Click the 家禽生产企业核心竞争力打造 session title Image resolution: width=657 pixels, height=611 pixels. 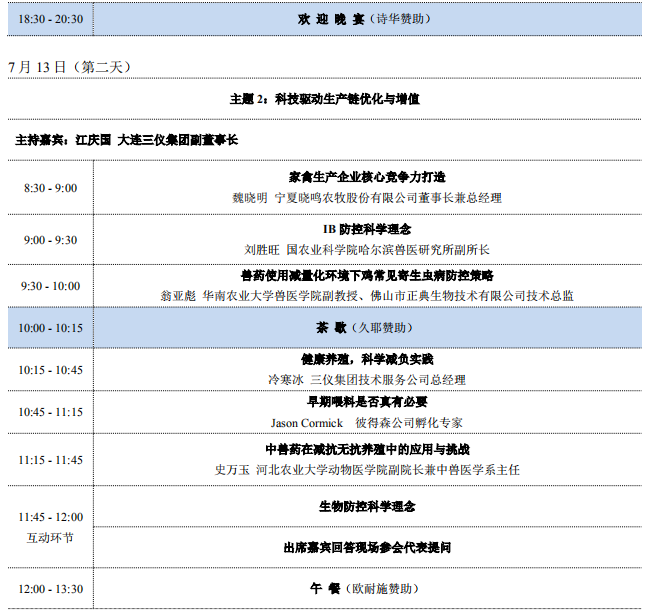coord(366,176)
